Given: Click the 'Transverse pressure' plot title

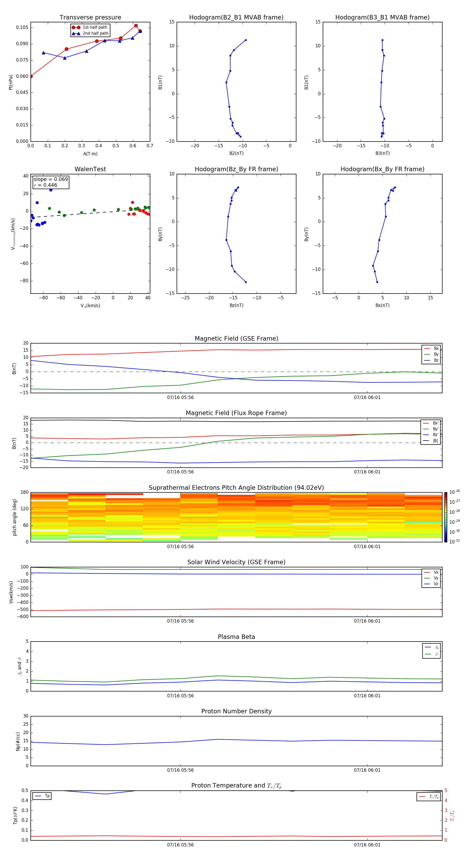Looking at the screenshot, I should [90, 18].
